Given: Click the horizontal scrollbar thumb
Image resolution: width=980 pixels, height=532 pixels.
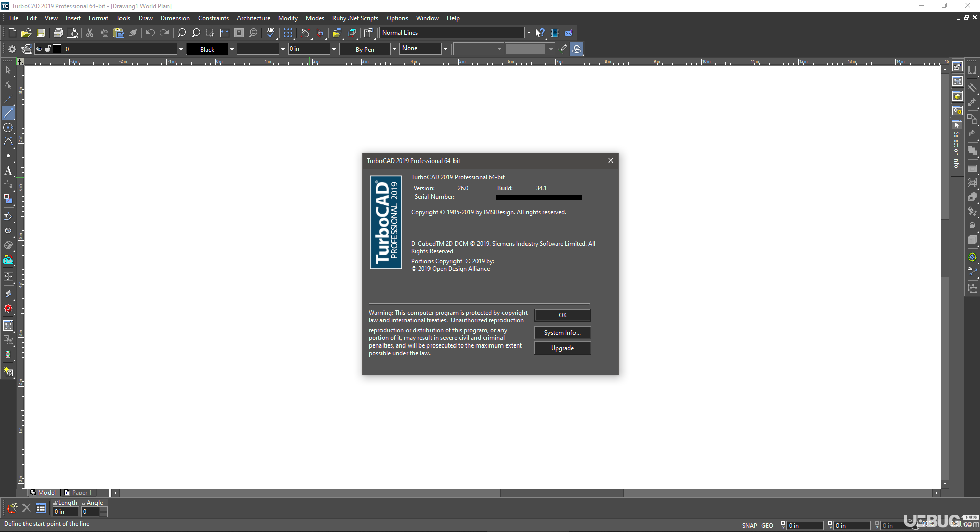Looking at the screenshot, I should pyautogui.click(x=562, y=493).
